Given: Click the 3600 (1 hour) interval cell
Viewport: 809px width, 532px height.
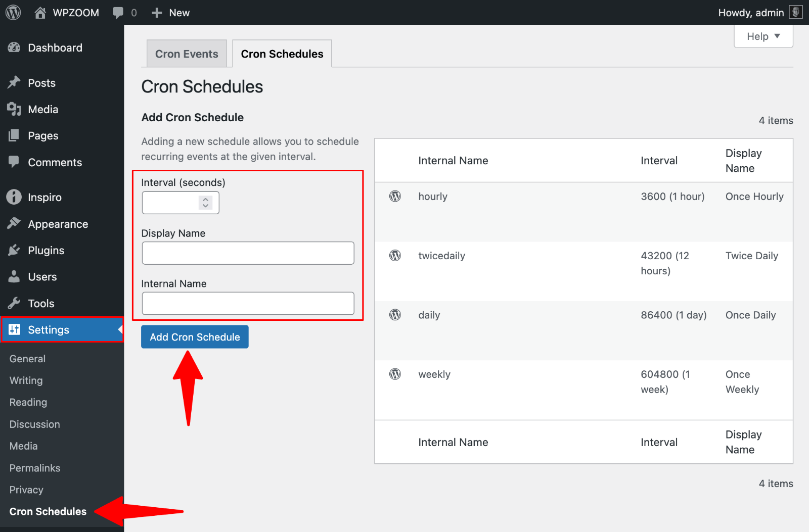Looking at the screenshot, I should pos(672,197).
